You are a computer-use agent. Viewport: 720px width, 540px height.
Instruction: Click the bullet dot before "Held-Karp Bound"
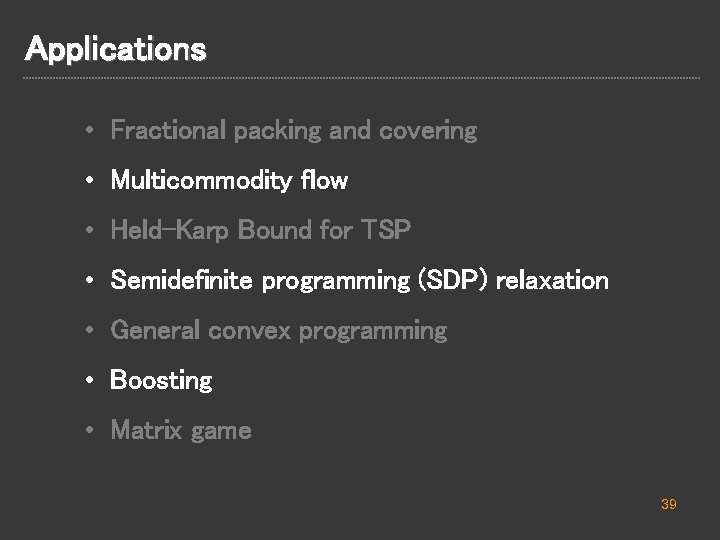(90, 231)
